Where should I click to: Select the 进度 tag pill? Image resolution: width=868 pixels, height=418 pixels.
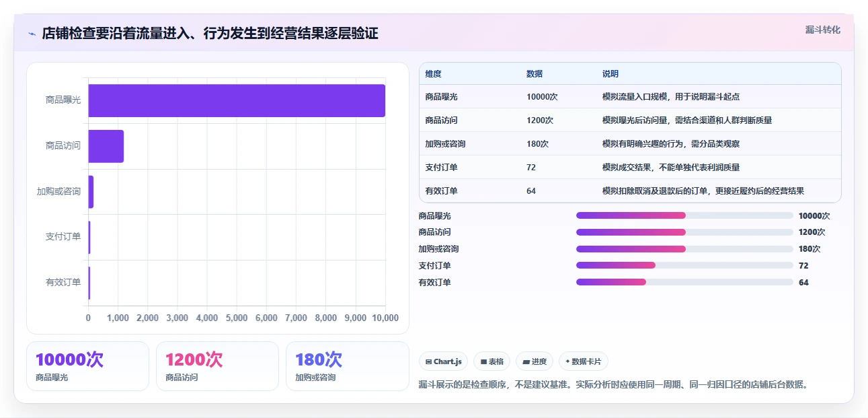click(535, 361)
